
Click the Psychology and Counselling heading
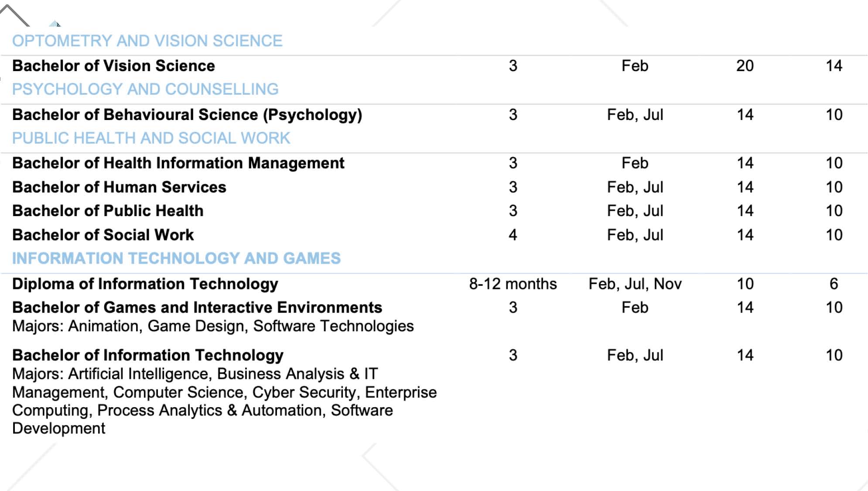[145, 89]
